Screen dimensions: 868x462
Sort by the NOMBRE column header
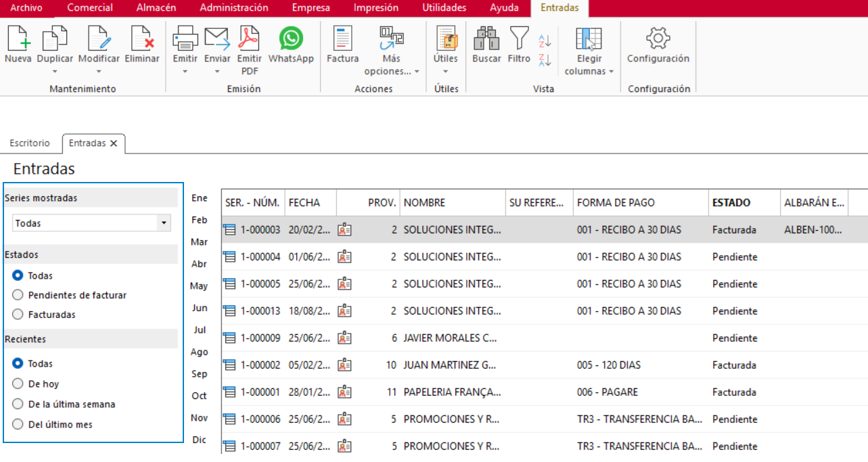pyautogui.click(x=453, y=202)
